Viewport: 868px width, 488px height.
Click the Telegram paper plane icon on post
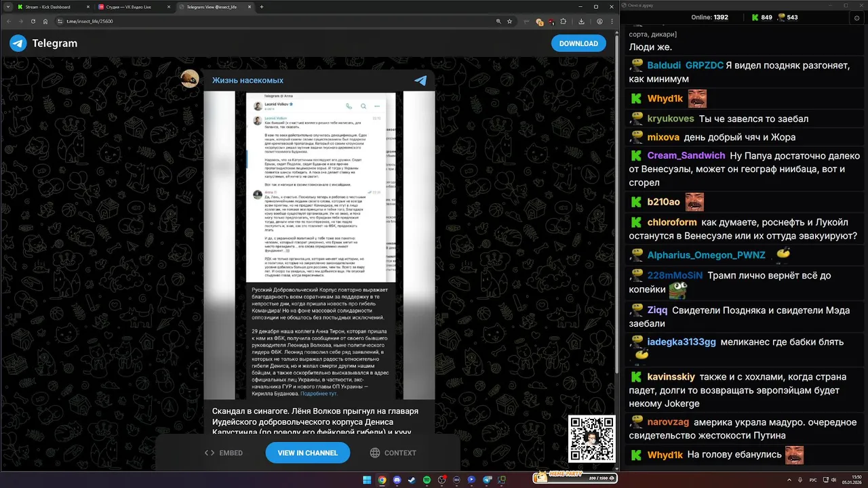tap(420, 80)
